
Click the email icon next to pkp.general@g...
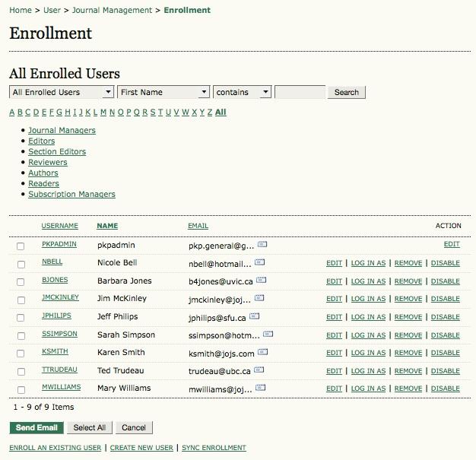[x=262, y=244]
